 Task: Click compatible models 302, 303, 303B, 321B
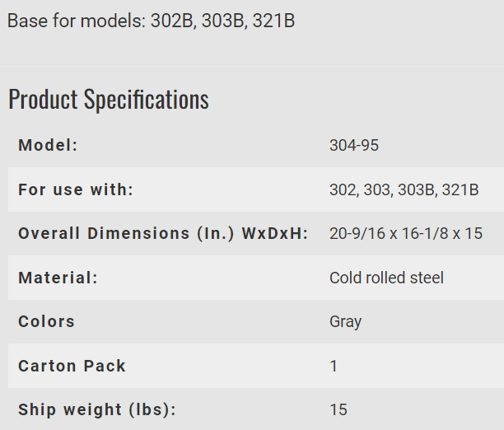tap(404, 189)
